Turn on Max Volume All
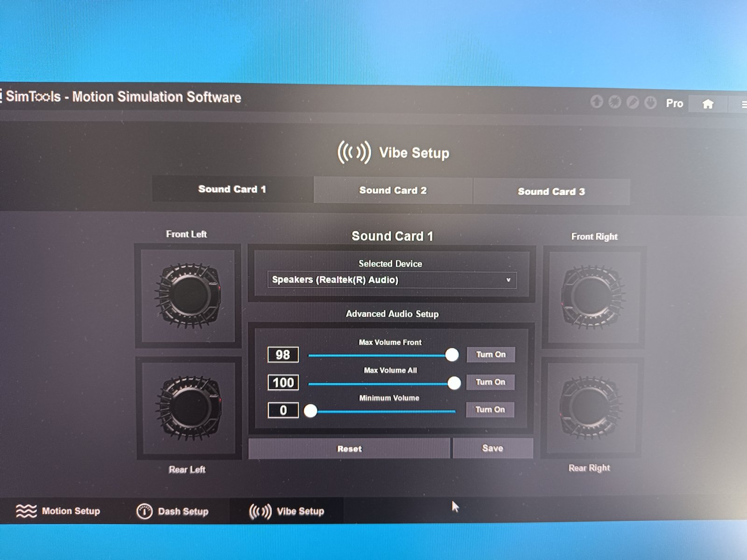This screenshot has height=560, width=747. click(x=490, y=382)
